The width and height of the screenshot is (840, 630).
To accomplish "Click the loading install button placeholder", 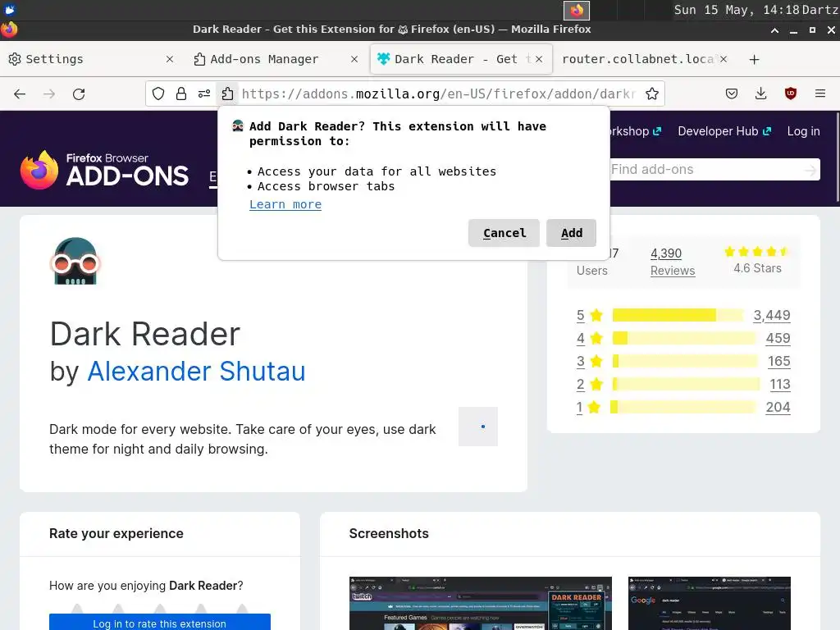I will (478, 427).
